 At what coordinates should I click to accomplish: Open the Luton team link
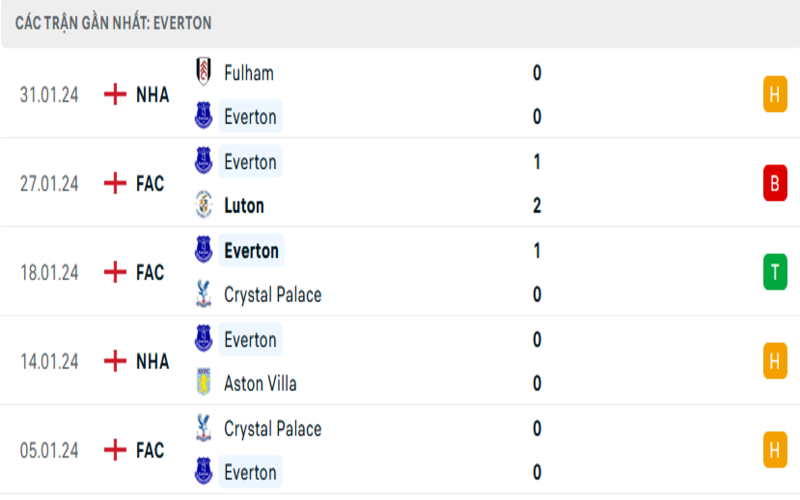pyautogui.click(x=245, y=206)
